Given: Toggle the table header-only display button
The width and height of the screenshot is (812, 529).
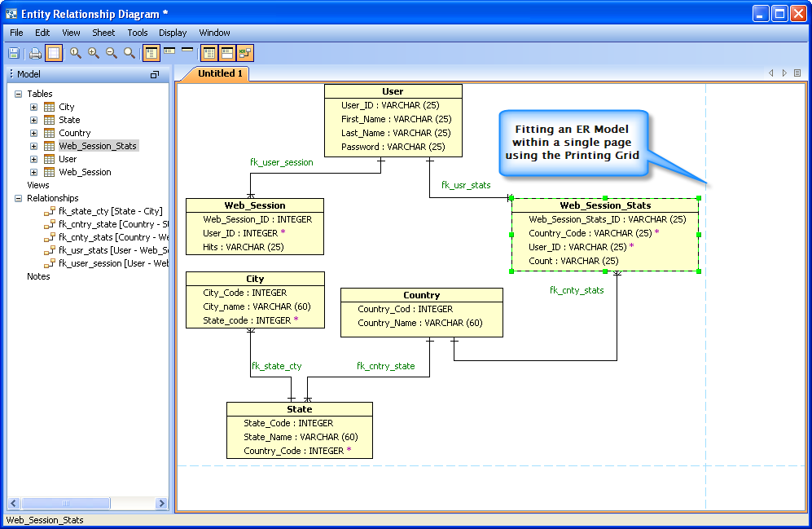Looking at the screenshot, I should click(227, 53).
